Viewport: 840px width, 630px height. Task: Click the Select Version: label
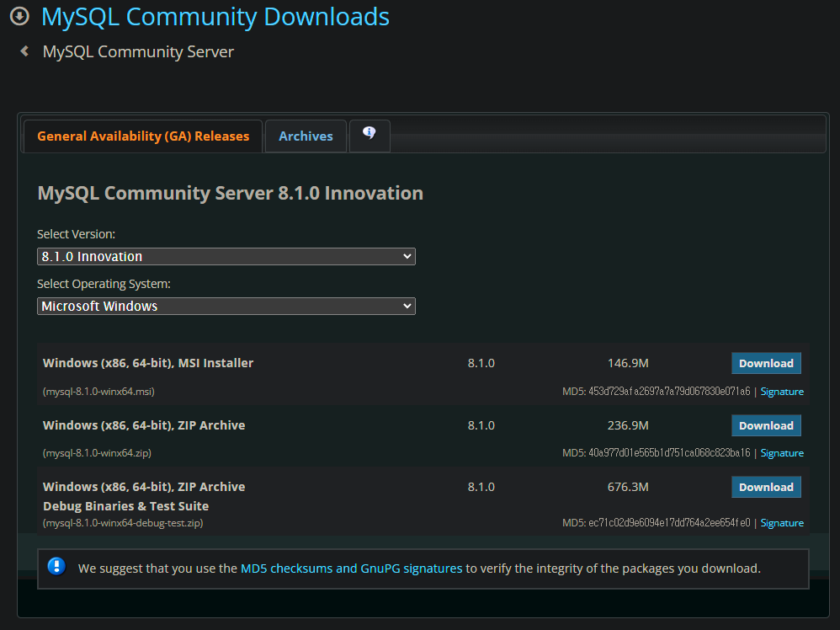tap(76, 234)
